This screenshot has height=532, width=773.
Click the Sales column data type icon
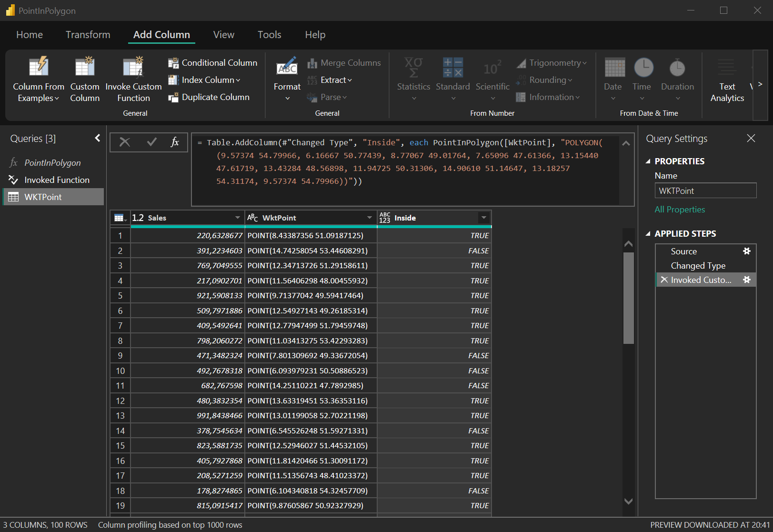coord(138,218)
